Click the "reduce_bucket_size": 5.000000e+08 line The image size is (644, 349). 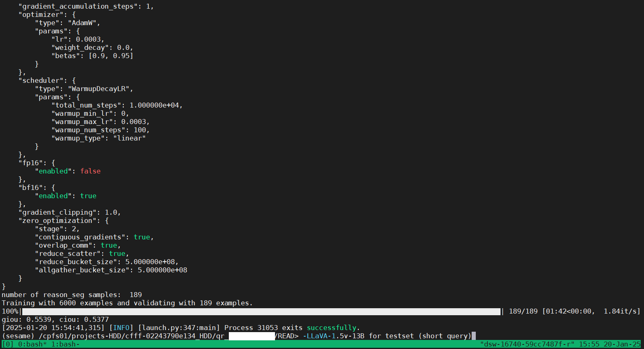tap(107, 262)
